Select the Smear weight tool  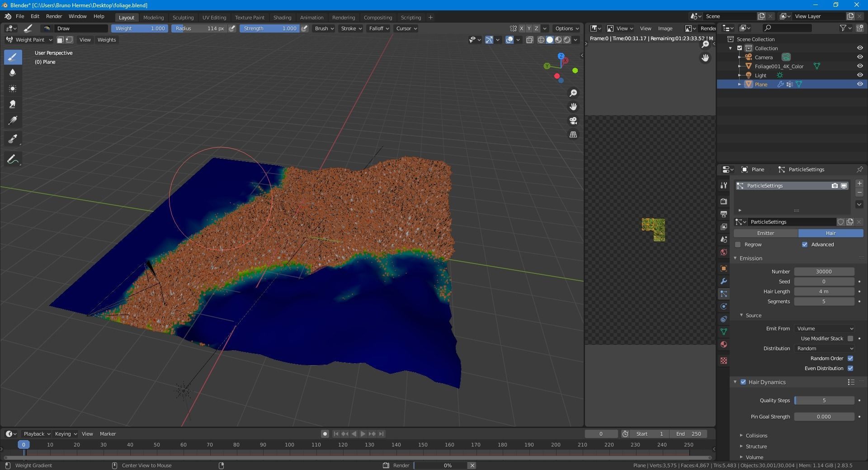pyautogui.click(x=13, y=104)
